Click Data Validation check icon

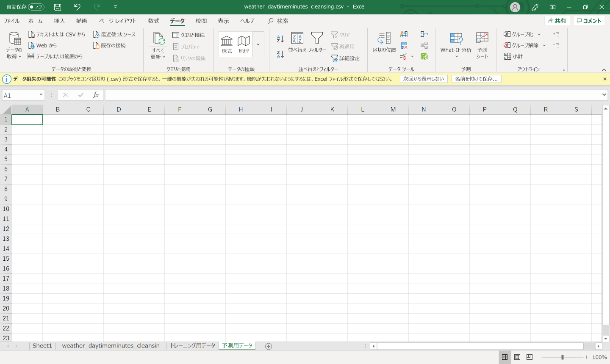(403, 56)
